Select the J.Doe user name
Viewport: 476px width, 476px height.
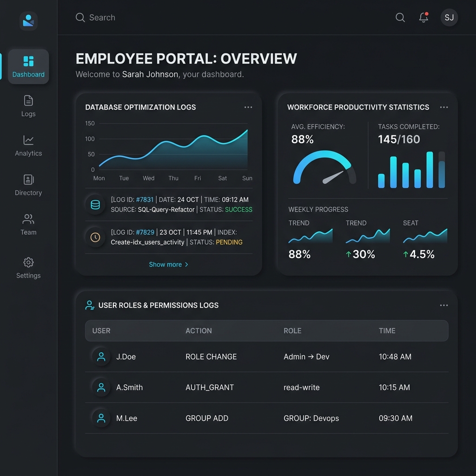pyautogui.click(x=126, y=357)
